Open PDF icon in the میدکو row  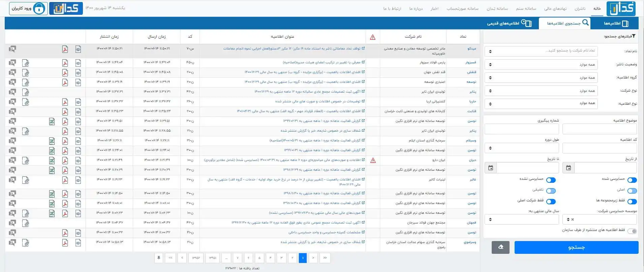(x=65, y=49)
